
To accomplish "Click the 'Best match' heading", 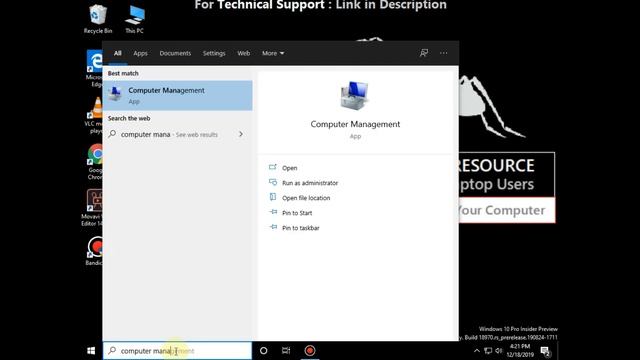I will [123, 73].
